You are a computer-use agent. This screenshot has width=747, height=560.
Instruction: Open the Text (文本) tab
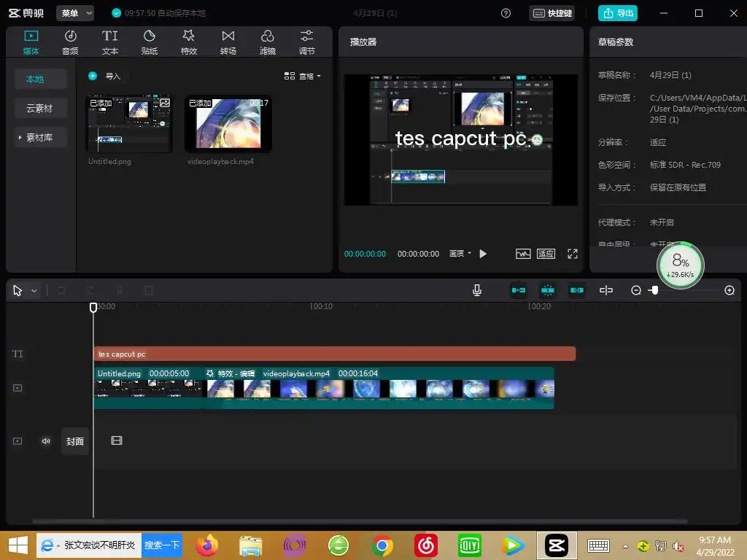[109, 42]
